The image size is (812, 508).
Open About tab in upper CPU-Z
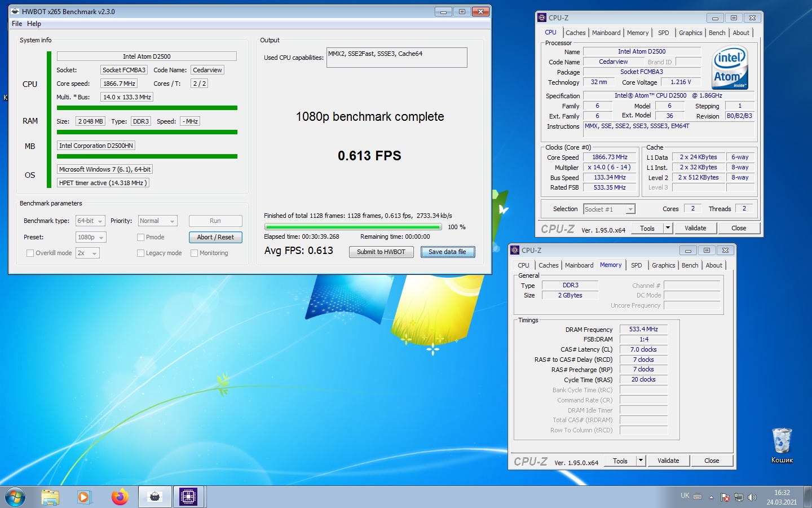741,33
